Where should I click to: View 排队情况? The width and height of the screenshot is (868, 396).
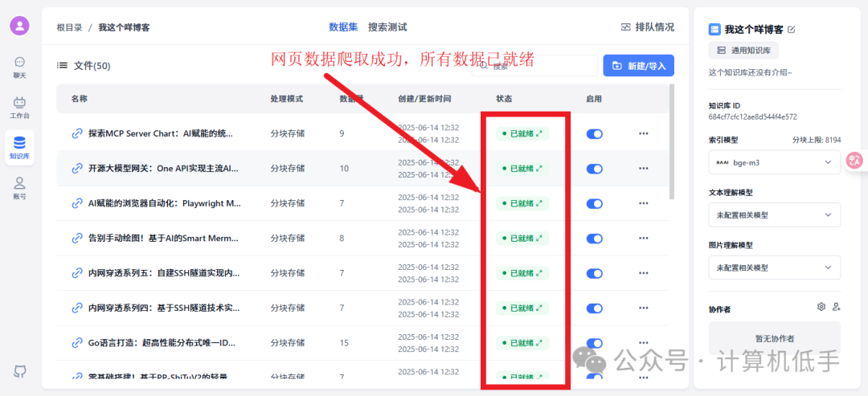click(648, 27)
